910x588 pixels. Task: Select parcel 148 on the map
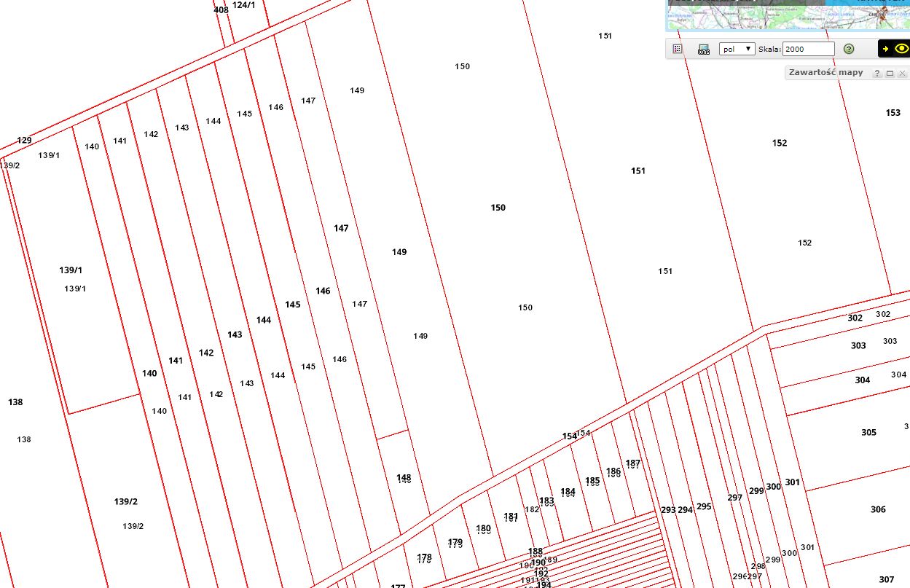[x=403, y=478]
